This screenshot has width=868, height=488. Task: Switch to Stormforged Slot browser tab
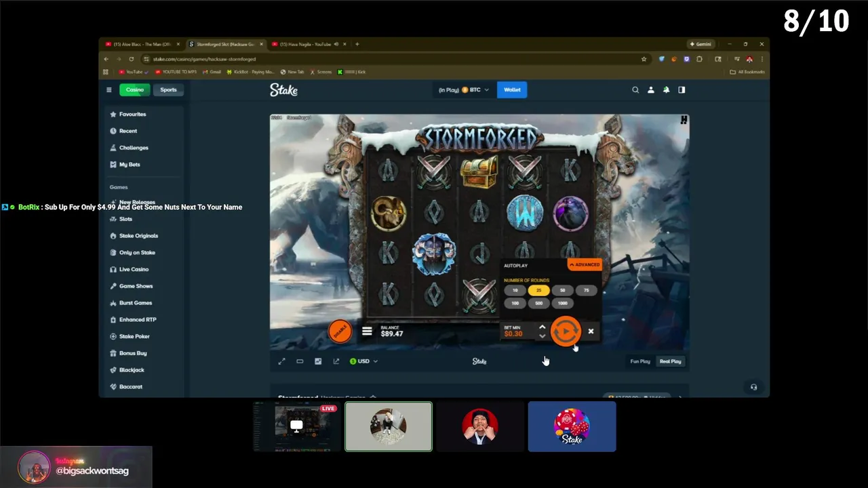pyautogui.click(x=225, y=44)
